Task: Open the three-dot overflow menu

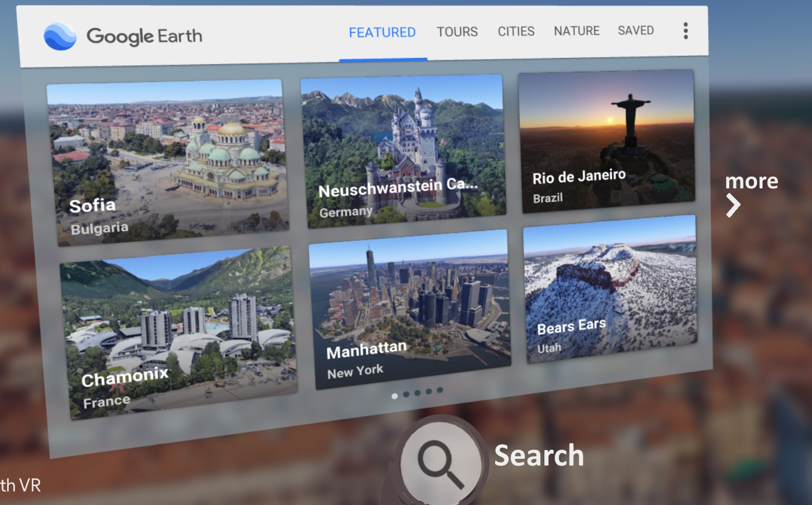Action: [x=685, y=31]
